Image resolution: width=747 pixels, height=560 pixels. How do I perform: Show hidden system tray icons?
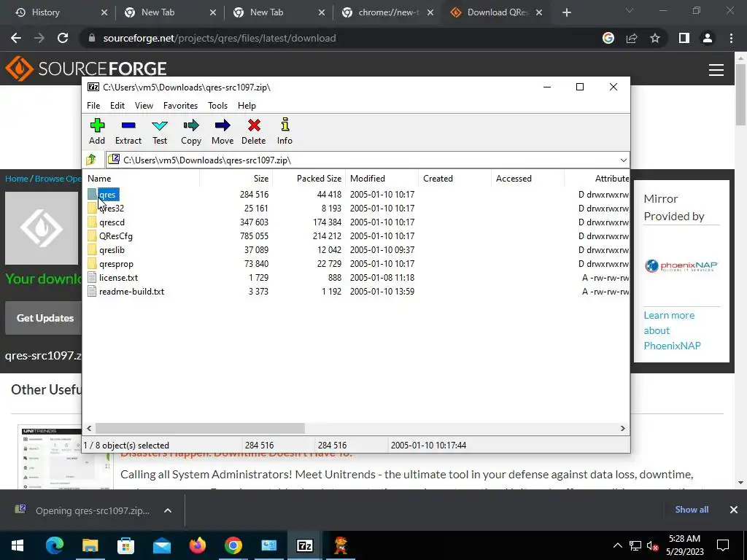click(617, 545)
